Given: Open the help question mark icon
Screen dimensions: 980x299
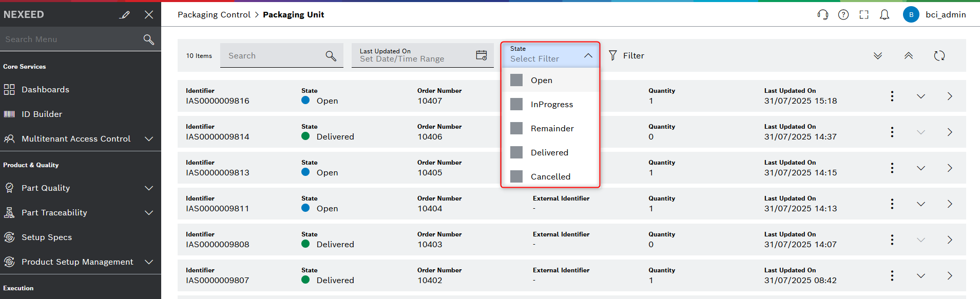Looking at the screenshot, I should (x=843, y=15).
